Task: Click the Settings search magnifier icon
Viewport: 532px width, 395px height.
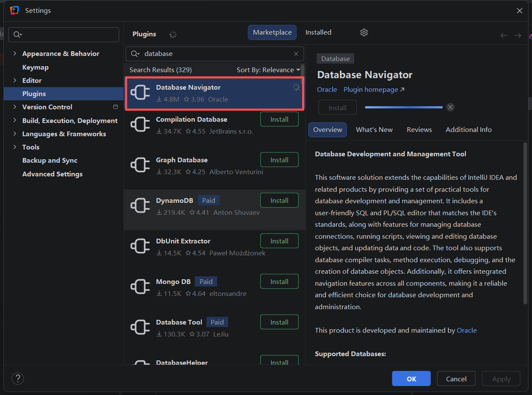Action: click(x=18, y=35)
